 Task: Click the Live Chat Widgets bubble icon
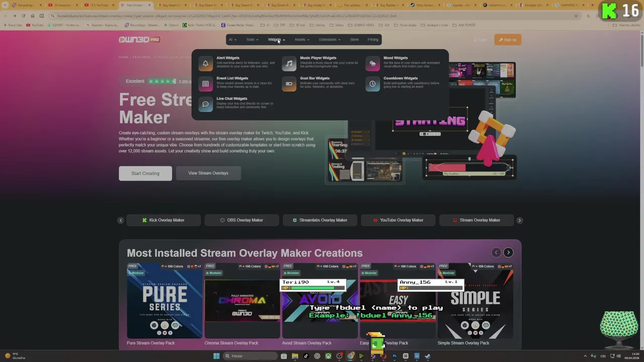coord(205,104)
